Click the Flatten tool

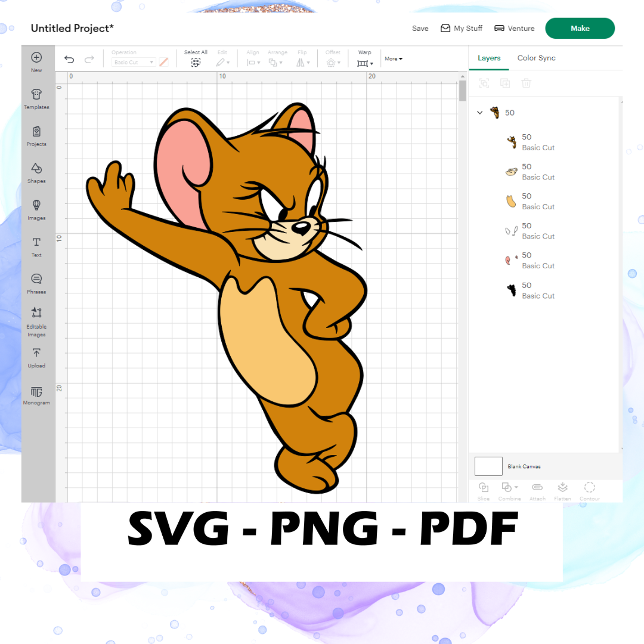[562, 491]
